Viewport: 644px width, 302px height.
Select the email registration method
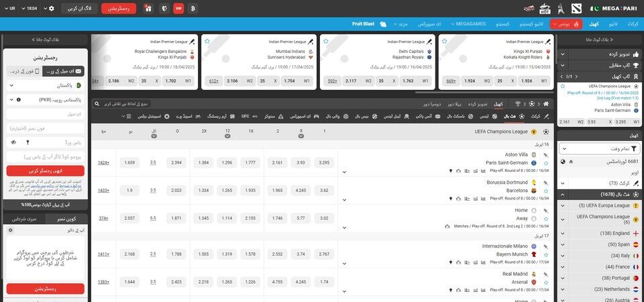63,71
